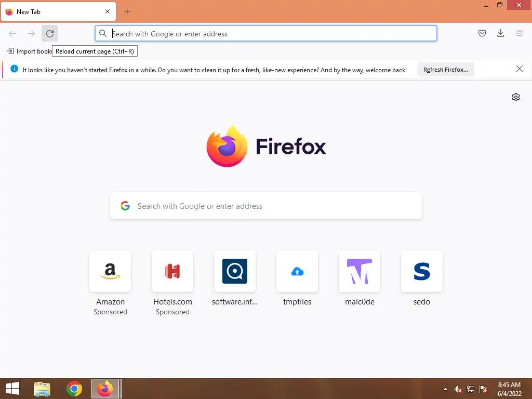Open the Firefox application menu
Screen dimensions: 532x399
point(520,33)
